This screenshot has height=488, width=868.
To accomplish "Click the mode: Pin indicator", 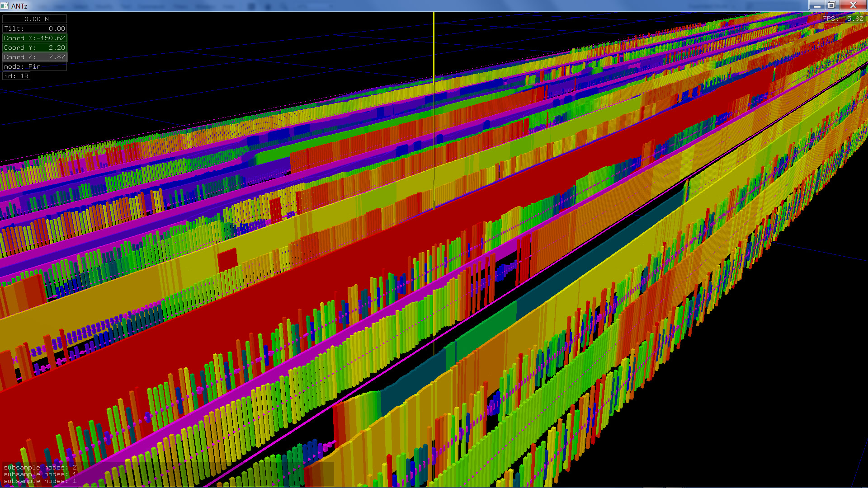I will pyautogui.click(x=35, y=66).
